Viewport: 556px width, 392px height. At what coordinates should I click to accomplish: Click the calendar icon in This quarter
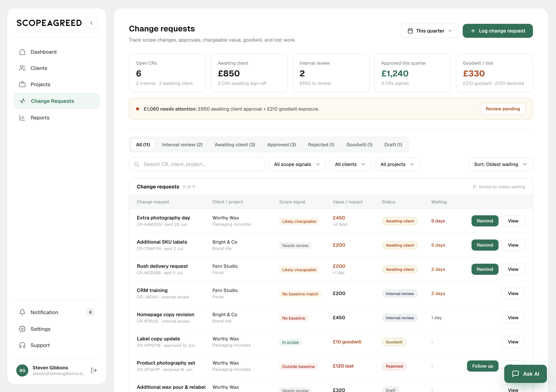pos(410,31)
